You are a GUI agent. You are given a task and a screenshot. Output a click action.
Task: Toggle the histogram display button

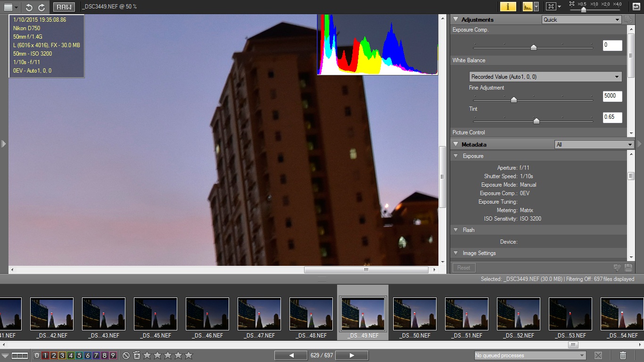point(527,7)
